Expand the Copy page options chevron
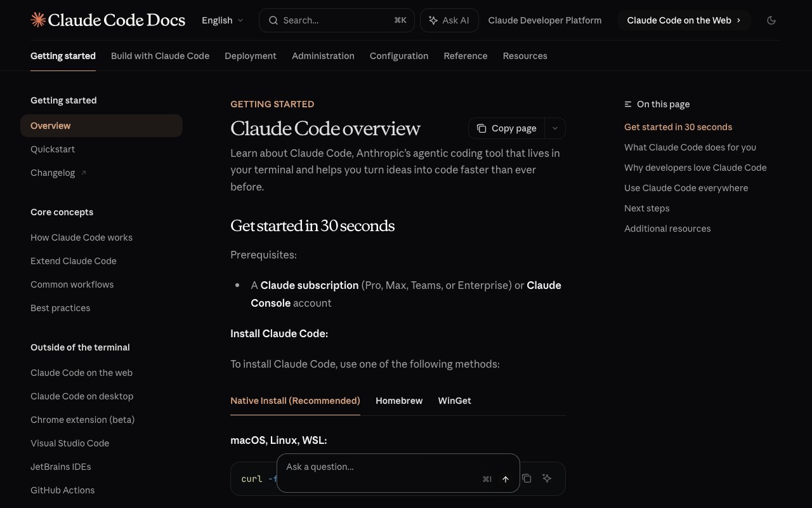The width and height of the screenshot is (812, 508). (x=554, y=128)
